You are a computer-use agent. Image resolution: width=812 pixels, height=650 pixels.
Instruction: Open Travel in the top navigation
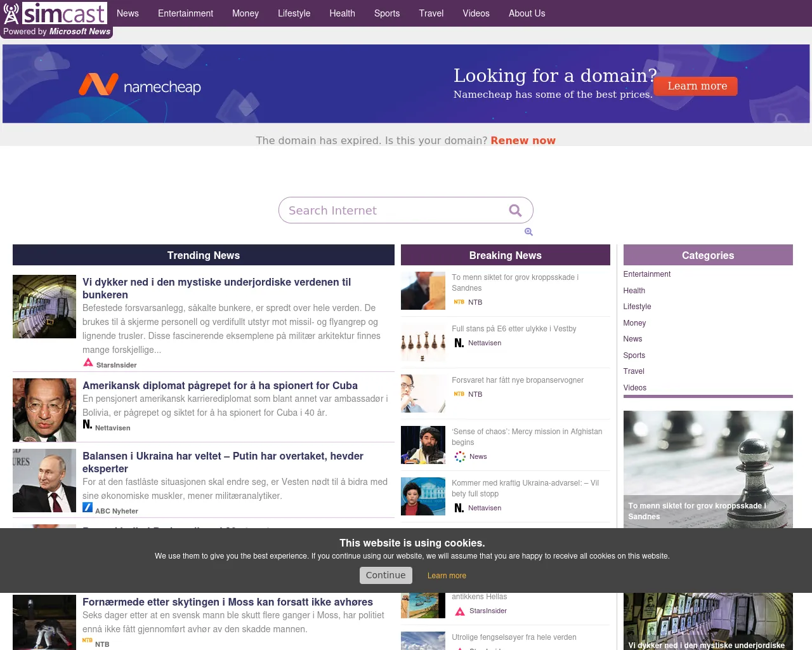431,13
